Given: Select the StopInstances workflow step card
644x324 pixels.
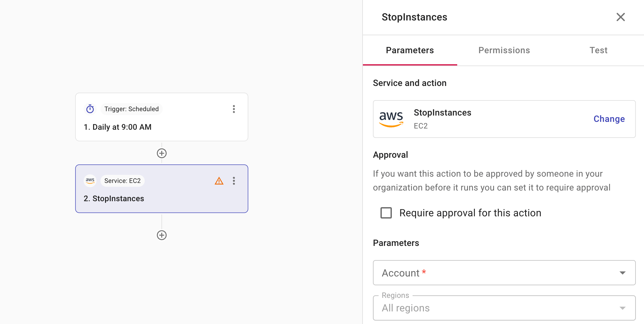Looking at the screenshot, I should click(162, 199).
